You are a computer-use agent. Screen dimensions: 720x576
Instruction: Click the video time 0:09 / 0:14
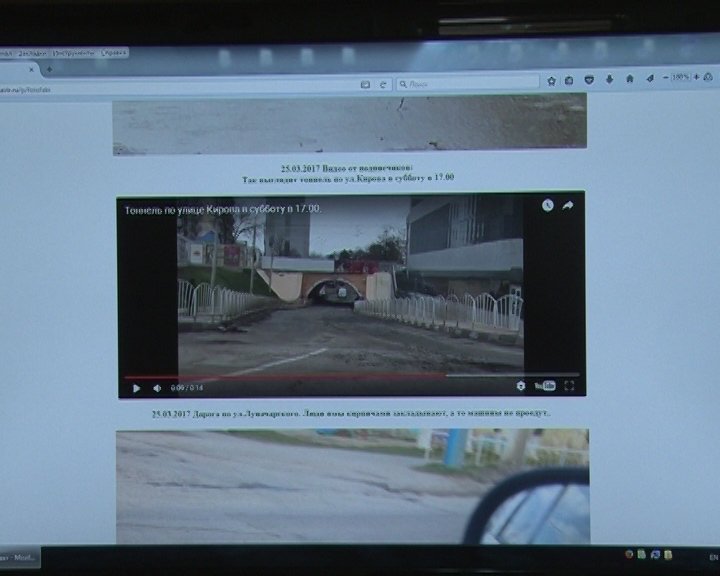point(187,388)
